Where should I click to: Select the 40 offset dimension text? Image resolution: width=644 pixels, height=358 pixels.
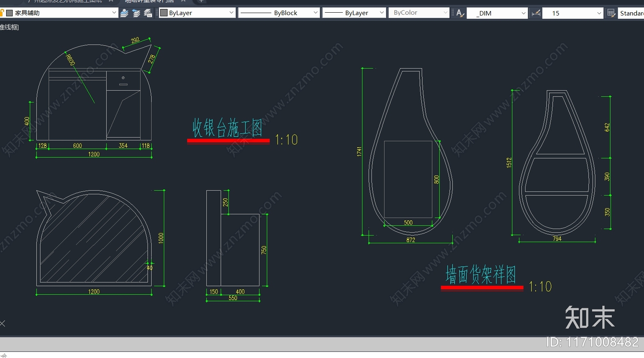(x=150, y=268)
